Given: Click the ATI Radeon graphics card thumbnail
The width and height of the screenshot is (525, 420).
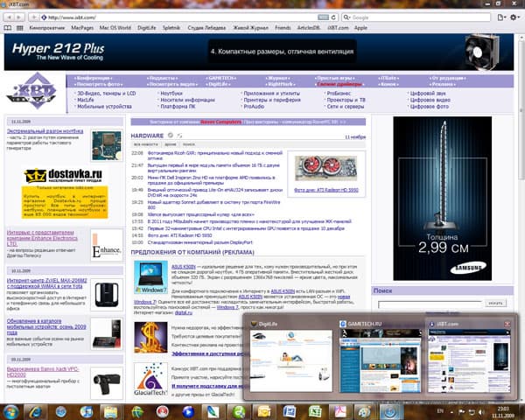Looking at the screenshot, I should click(x=325, y=169).
